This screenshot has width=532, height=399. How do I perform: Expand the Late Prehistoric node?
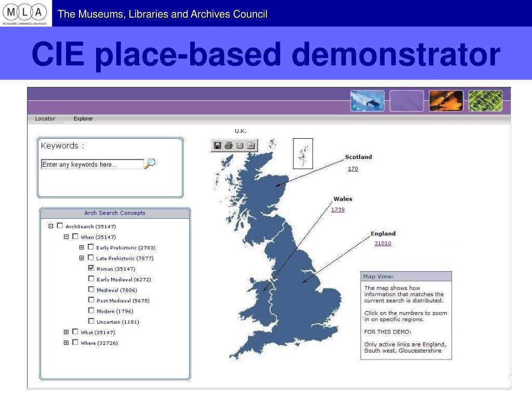coord(82,258)
